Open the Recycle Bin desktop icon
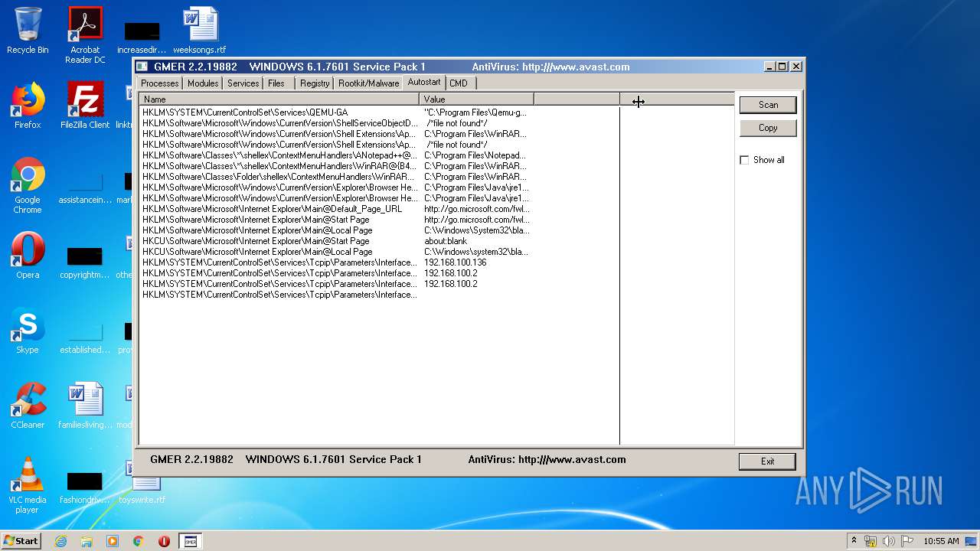Image resolution: width=980 pixels, height=551 pixels. click(x=28, y=31)
